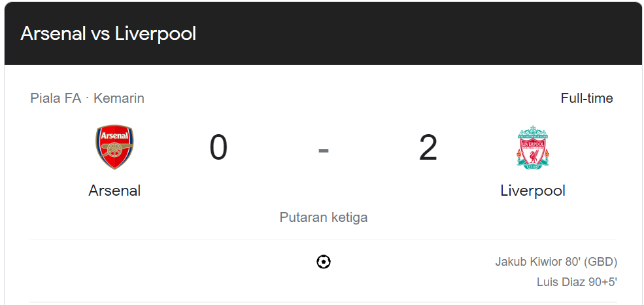Viewport: 644px width, 305px height.
Task: Click the Piala FA competition label
Action: click(x=56, y=99)
